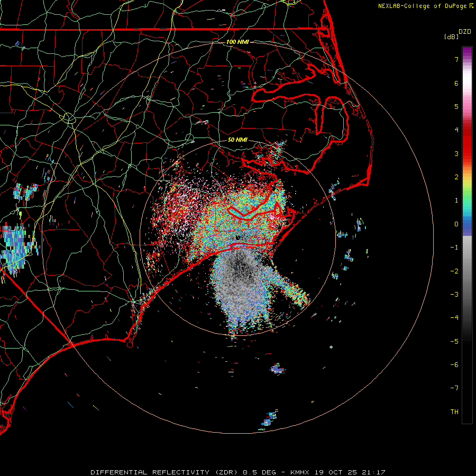Click the -2 value on color scale
The image size is (476, 476).
pos(454,271)
